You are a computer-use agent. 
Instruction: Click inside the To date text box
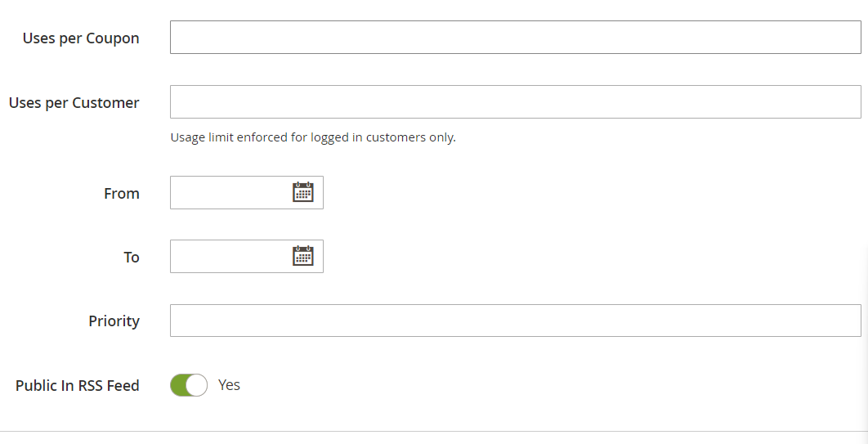[230, 256]
